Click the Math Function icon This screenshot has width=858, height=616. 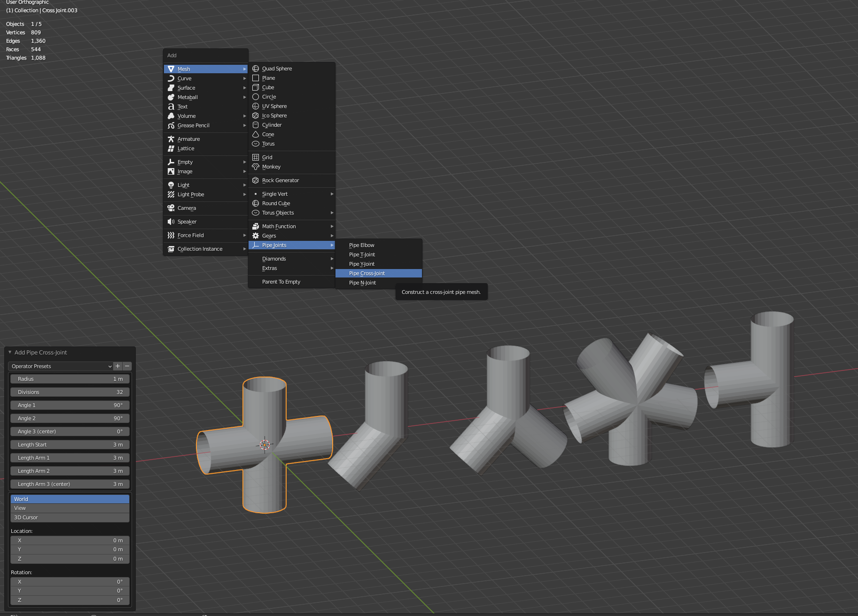(256, 226)
